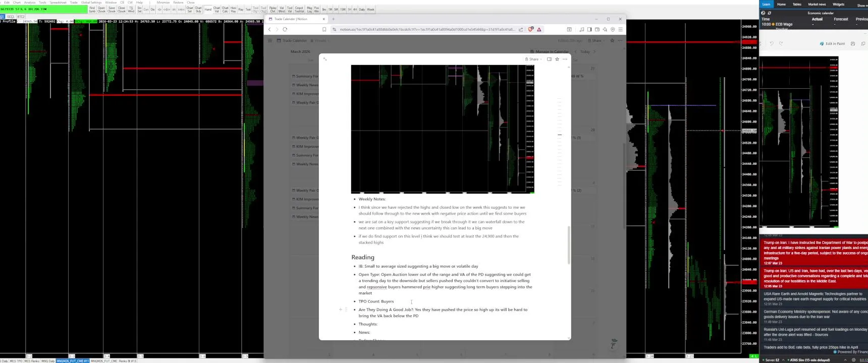Click the 'TPO Count: Buyers' bullet text
This screenshot has height=363, width=868.
click(x=376, y=301)
